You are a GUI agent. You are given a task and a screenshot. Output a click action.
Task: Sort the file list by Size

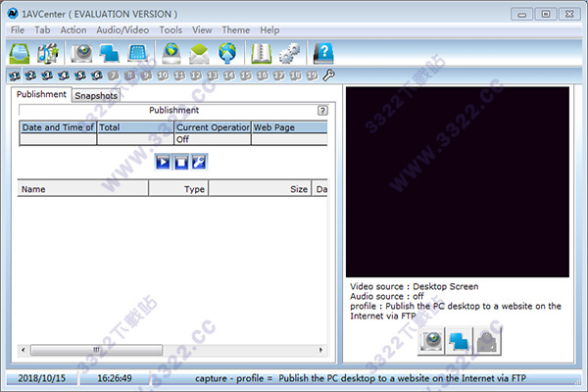(260, 189)
